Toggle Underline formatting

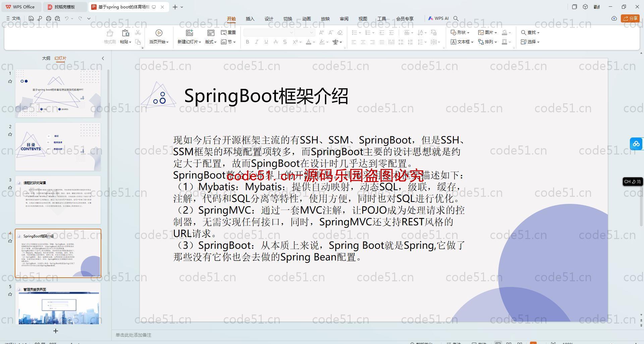[266, 42]
